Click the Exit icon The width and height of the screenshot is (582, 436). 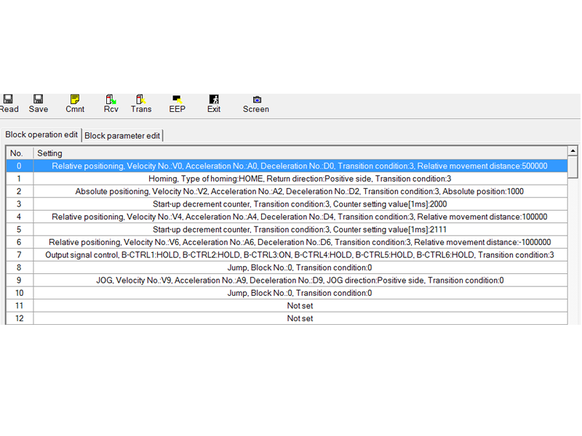pos(214,99)
